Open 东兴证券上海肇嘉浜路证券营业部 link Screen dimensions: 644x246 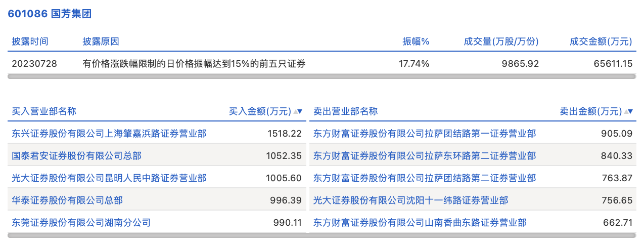(x=109, y=134)
